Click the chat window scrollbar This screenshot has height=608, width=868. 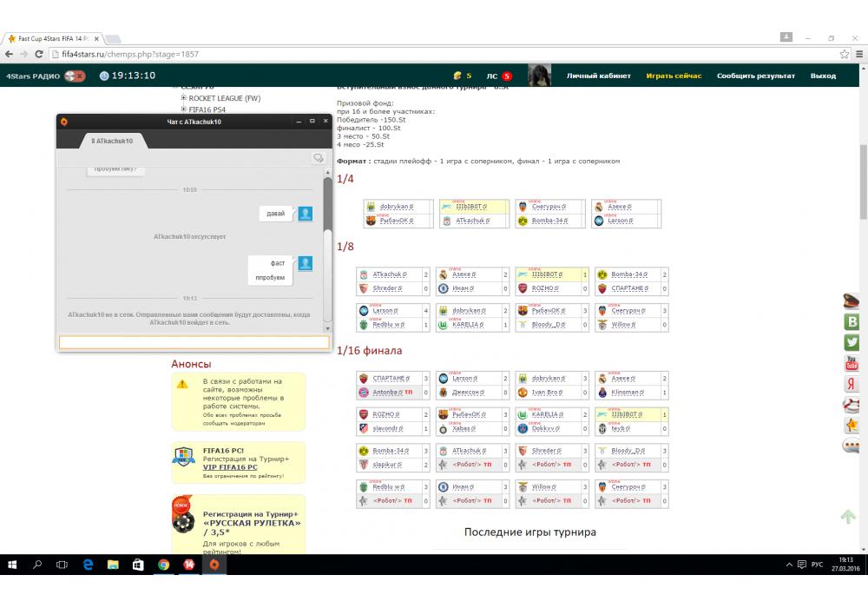(327, 252)
